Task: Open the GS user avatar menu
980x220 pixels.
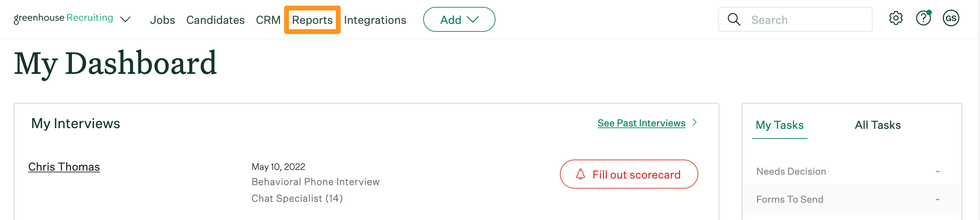Action: [x=951, y=19]
